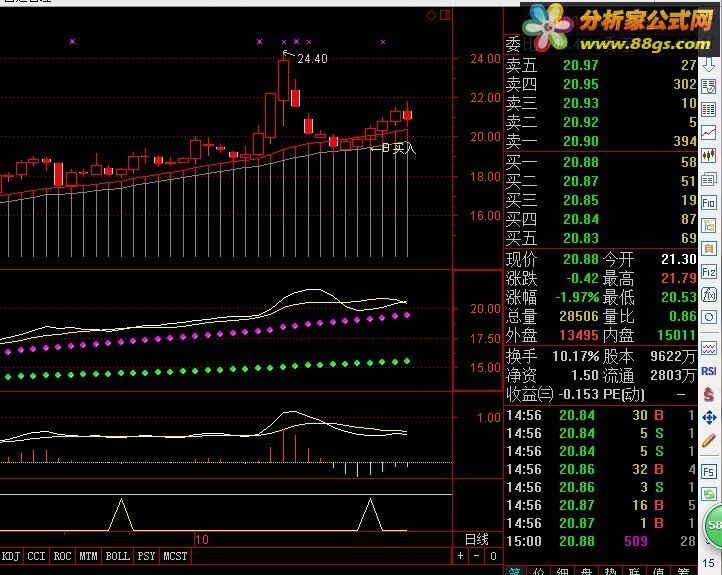
Task: Zoom in chart with plus button
Action: (x=460, y=556)
